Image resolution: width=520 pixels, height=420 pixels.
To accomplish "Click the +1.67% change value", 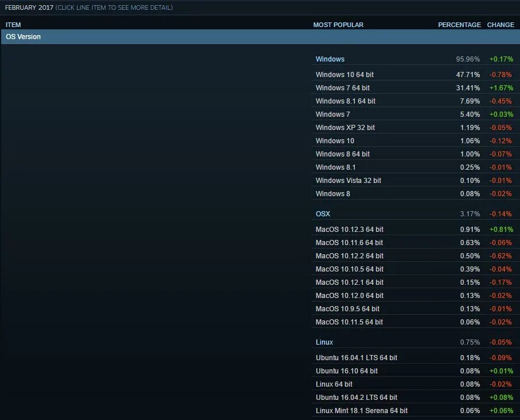I will 502,88.
